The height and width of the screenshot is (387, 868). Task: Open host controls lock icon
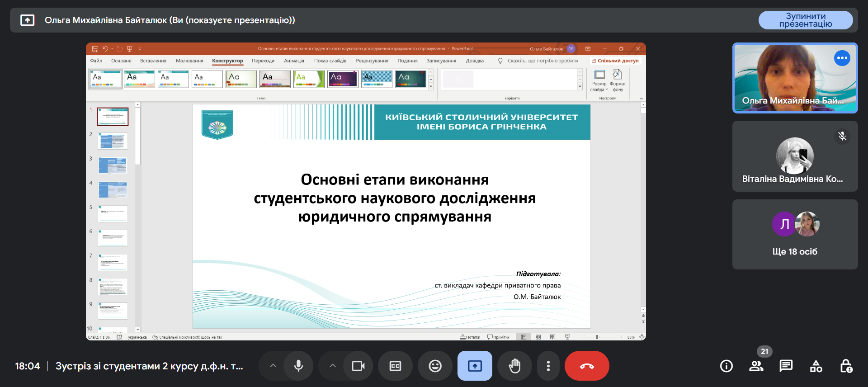(846, 366)
